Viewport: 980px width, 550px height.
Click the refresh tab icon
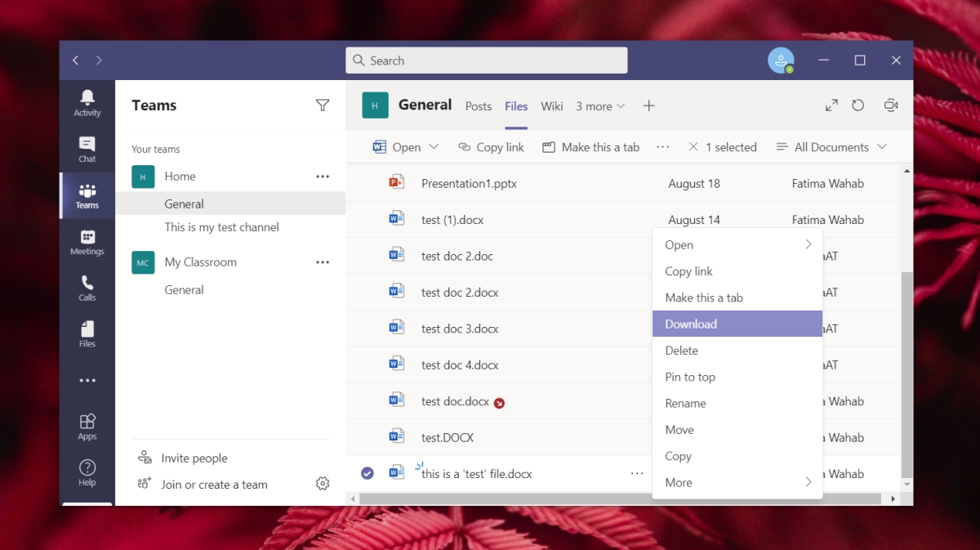[857, 105]
